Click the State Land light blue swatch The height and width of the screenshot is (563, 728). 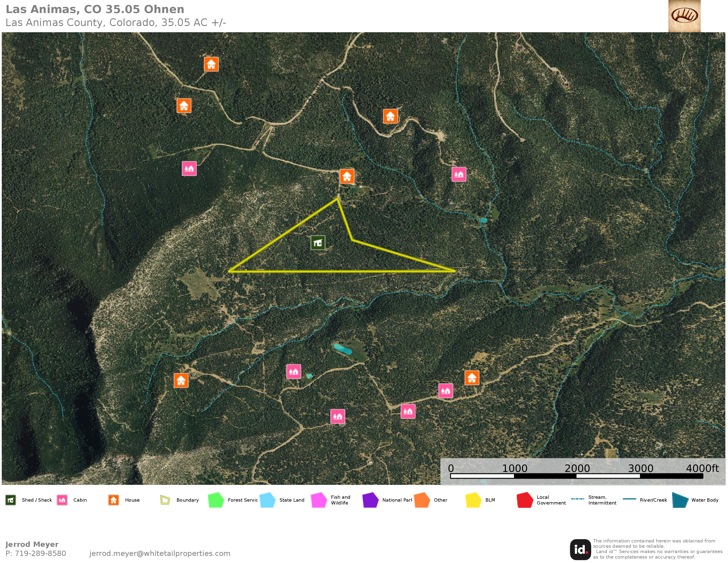pyautogui.click(x=267, y=500)
